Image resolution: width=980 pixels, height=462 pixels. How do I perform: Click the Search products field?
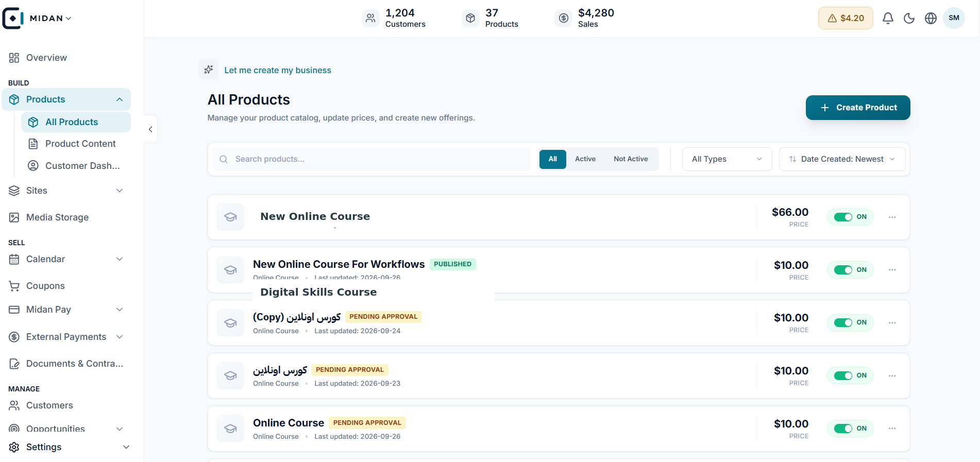click(x=371, y=159)
